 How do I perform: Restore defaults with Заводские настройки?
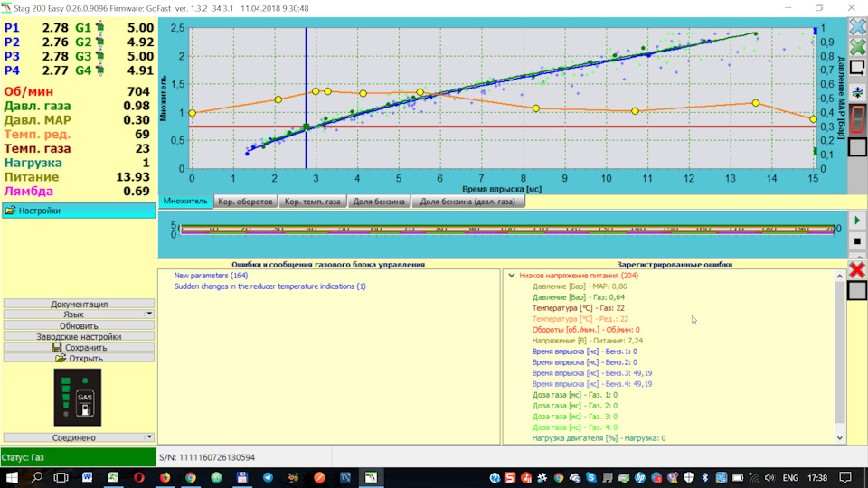click(x=79, y=336)
